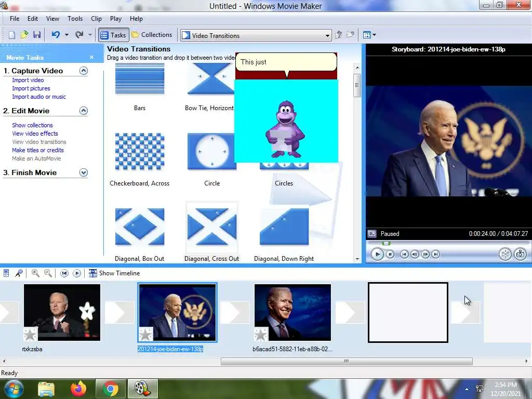The width and height of the screenshot is (532, 399).
Task: Redo the action in the toolbar
Action: point(79,35)
